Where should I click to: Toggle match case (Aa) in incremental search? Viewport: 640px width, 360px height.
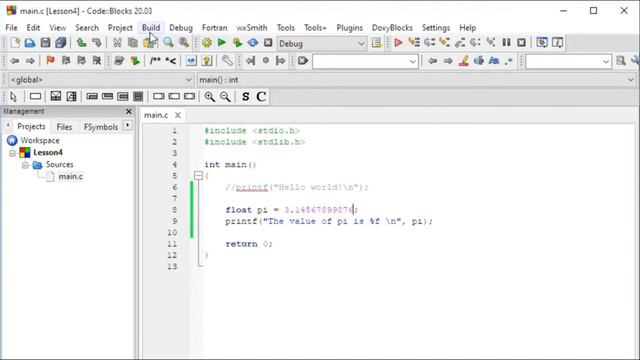pyautogui.click(x=494, y=61)
